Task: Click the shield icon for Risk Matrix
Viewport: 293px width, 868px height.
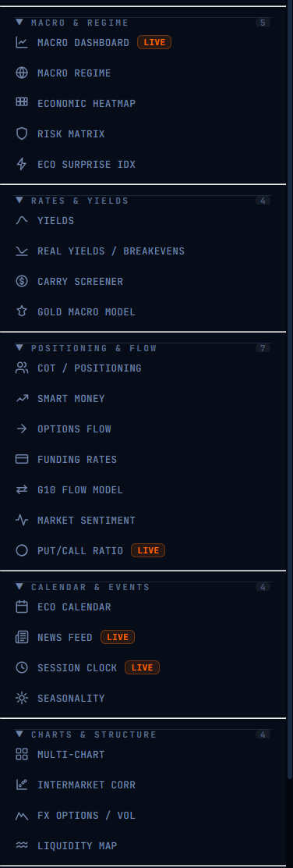Action: pyautogui.click(x=22, y=134)
